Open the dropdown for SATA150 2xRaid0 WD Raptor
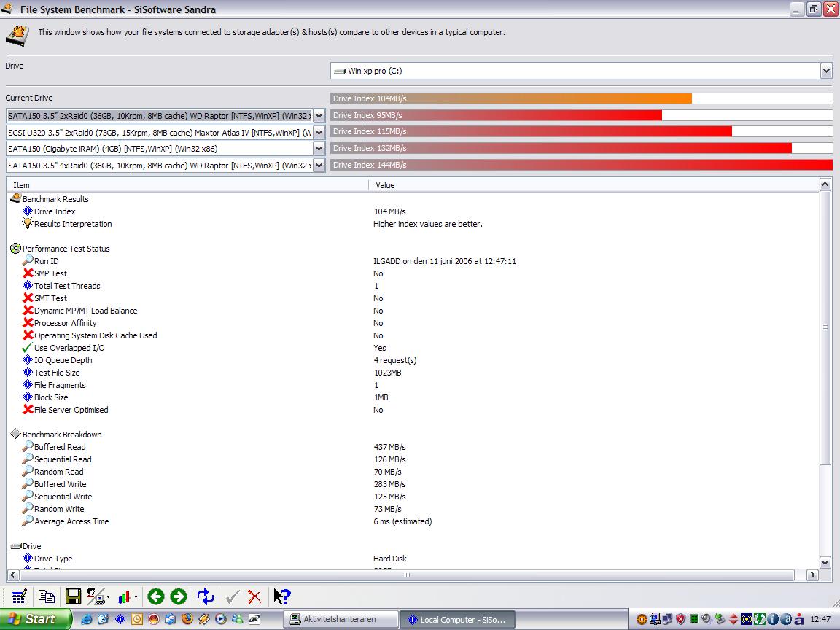The image size is (840, 630). point(319,116)
